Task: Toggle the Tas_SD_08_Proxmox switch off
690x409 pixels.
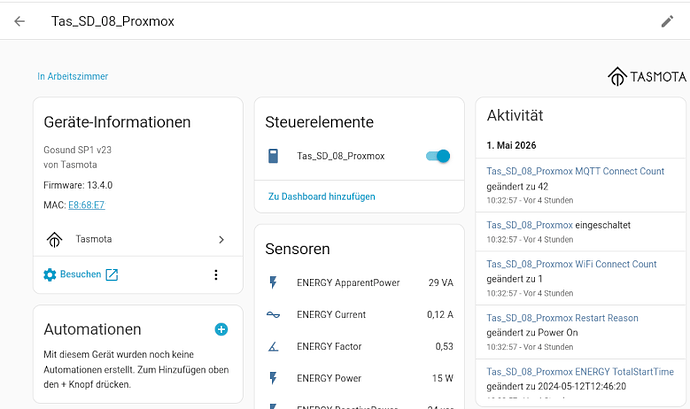Action: (x=438, y=156)
